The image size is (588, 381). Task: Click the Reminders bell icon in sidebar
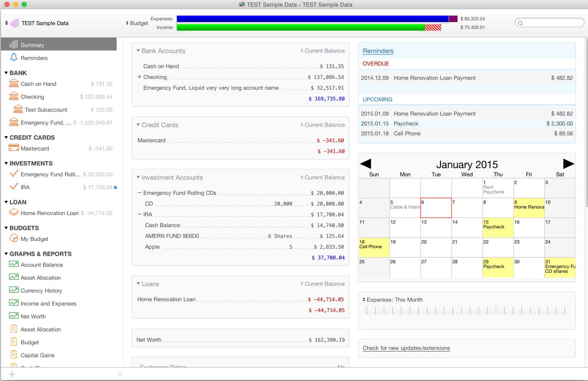pyautogui.click(x=14, y=58)
